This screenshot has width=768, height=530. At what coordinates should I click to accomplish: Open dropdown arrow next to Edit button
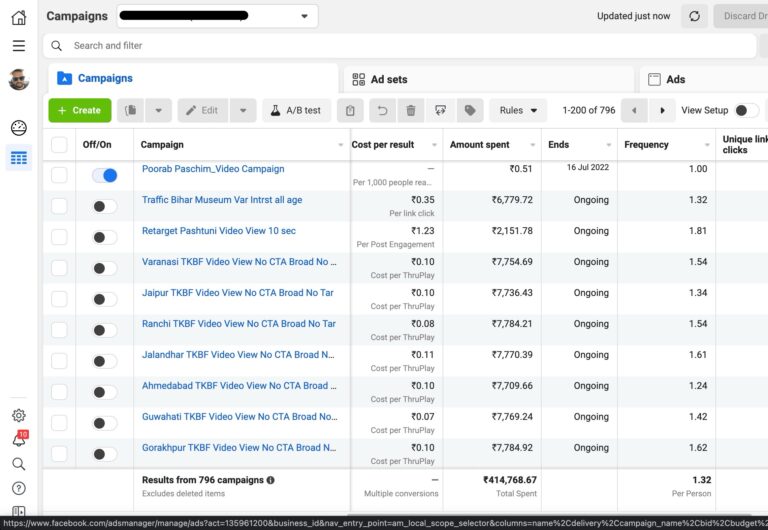(243, 111)
